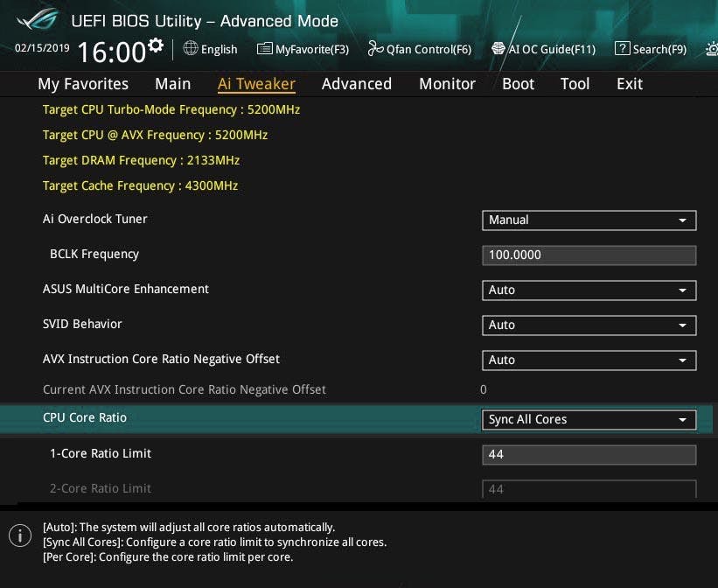
Task: Click 2-Core Ratio Limit field
Action: click(589, 489)
